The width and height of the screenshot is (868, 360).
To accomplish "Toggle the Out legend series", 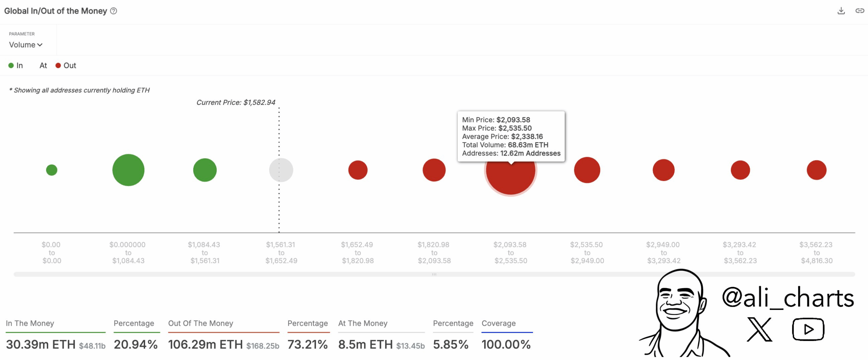I will (66, 65).
